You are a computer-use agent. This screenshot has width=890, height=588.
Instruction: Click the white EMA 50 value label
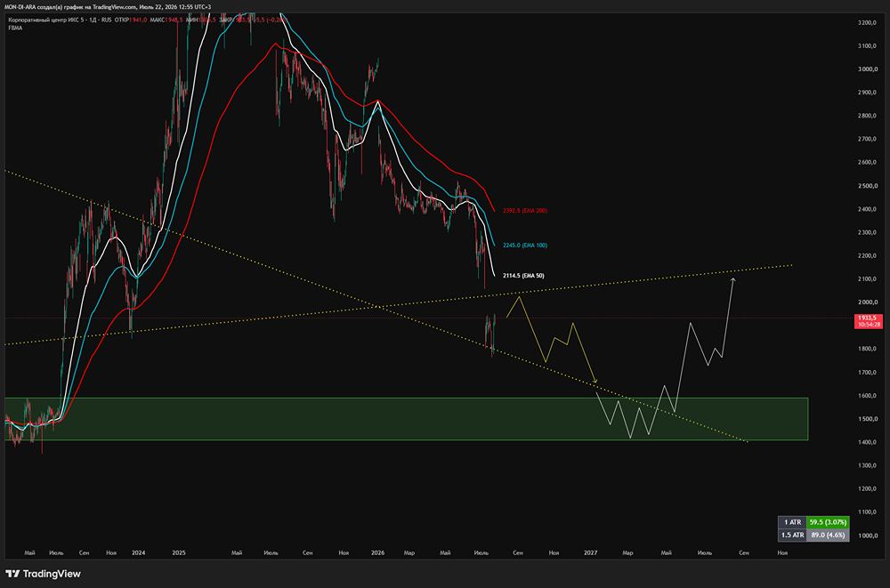(523, 276)
